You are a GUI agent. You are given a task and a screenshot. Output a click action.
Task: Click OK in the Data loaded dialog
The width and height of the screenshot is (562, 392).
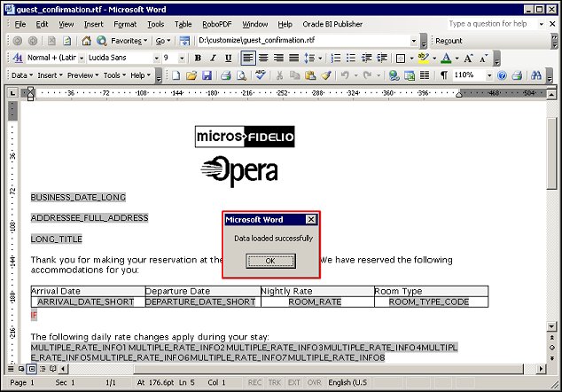(x=270, y=261)
